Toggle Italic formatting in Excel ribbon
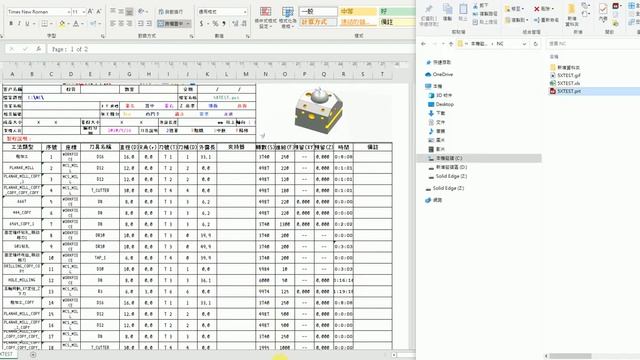 point(19,24)
